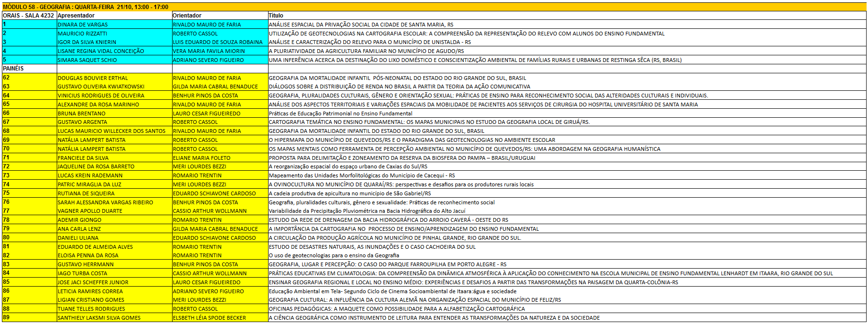Click the Módulo 58 - Geografia header cell
Image resolution: width=868 pixels, height=323 pixels.
pyautogui.click(x=86, y=7)
